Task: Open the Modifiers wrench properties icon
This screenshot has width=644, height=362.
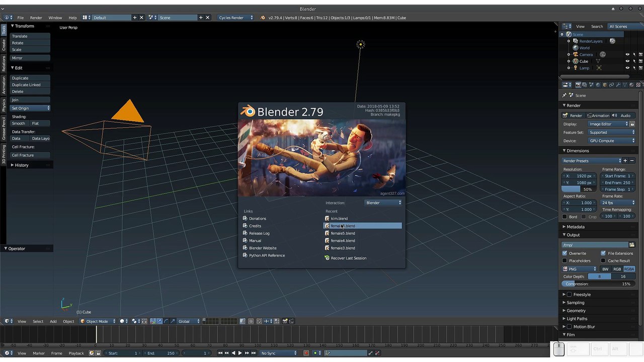Action: 618,84
